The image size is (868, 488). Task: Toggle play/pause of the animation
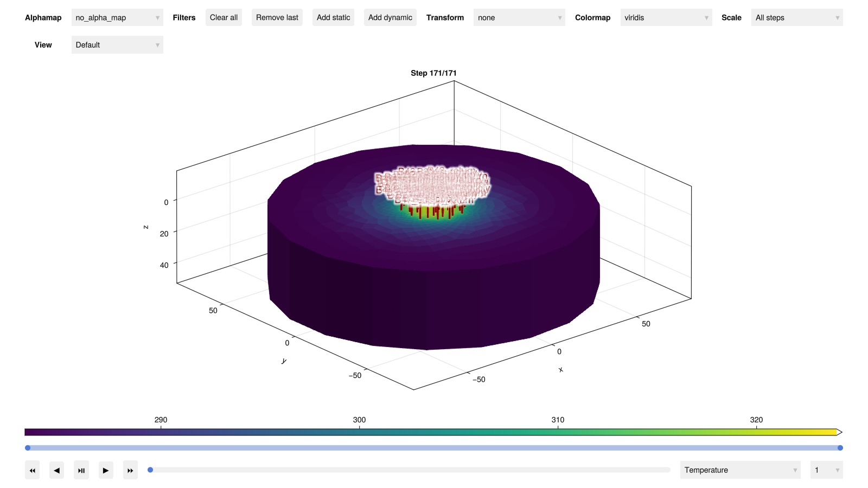coord(81,470)
